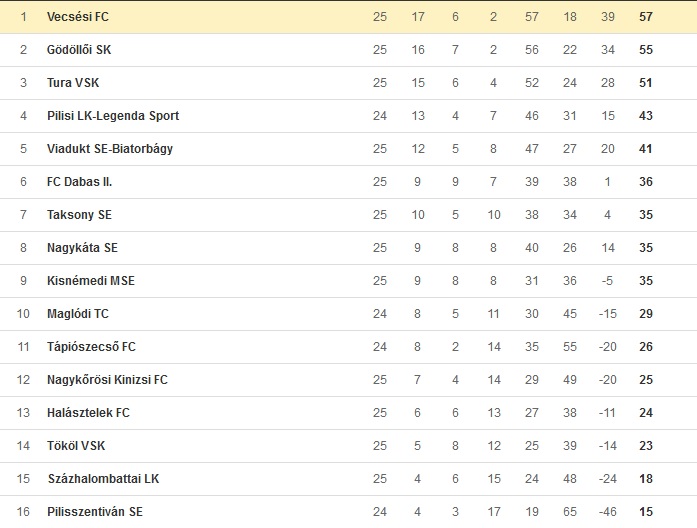
Task: Click the Maglódi TC team name
Action: 78,314
